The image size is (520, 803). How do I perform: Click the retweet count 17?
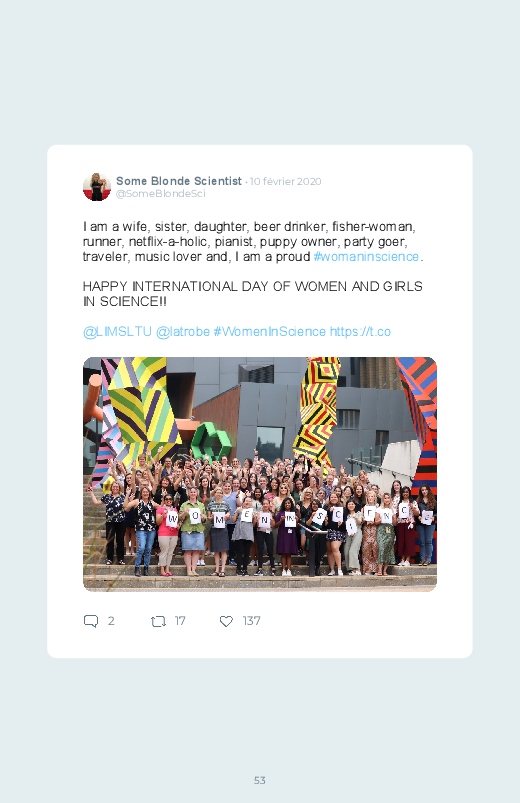(x=180, y=621)
